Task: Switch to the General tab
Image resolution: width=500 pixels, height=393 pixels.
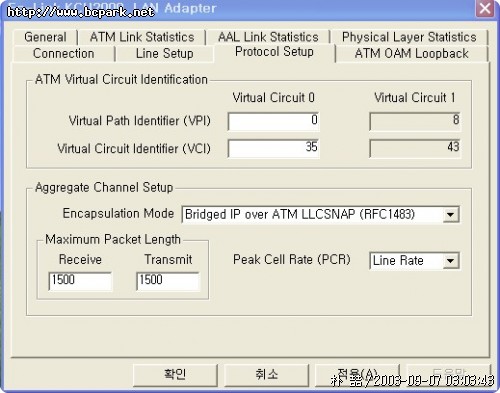Action: point(45,37)
